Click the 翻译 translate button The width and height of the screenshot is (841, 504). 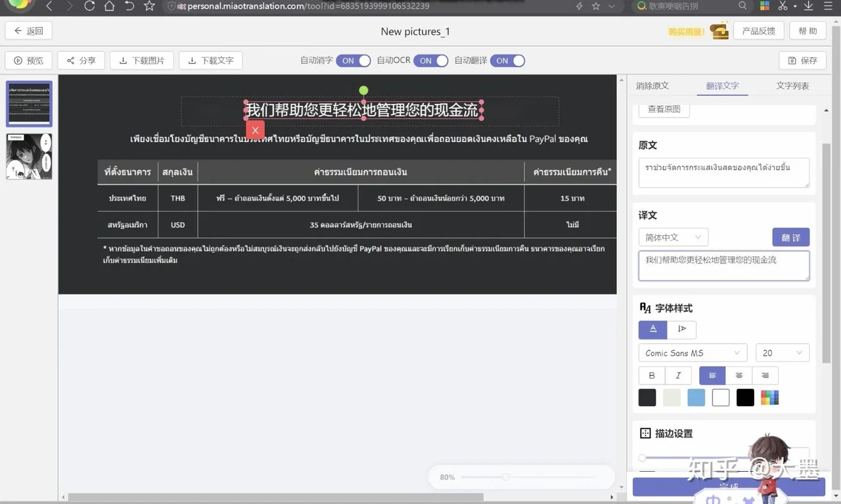pyautogui.click(x=791, y=237)
